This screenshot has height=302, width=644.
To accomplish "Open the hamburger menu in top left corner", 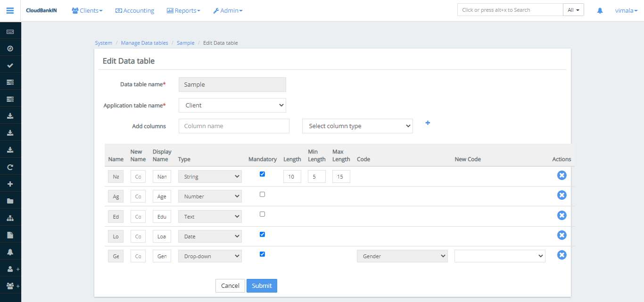I will pyautogui.click(x=10, y=10).
